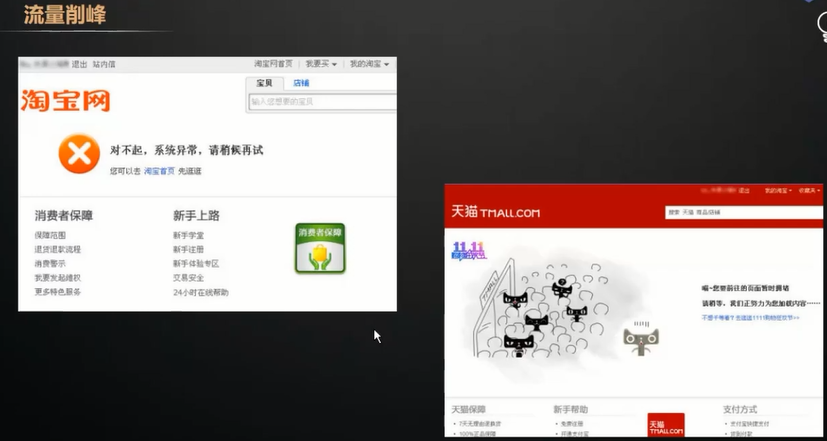Image resolution: width=827 pixels, height=441 pixels.
Task: Click 新手上路 heading on Taobao page
Action: click(196, 216)
